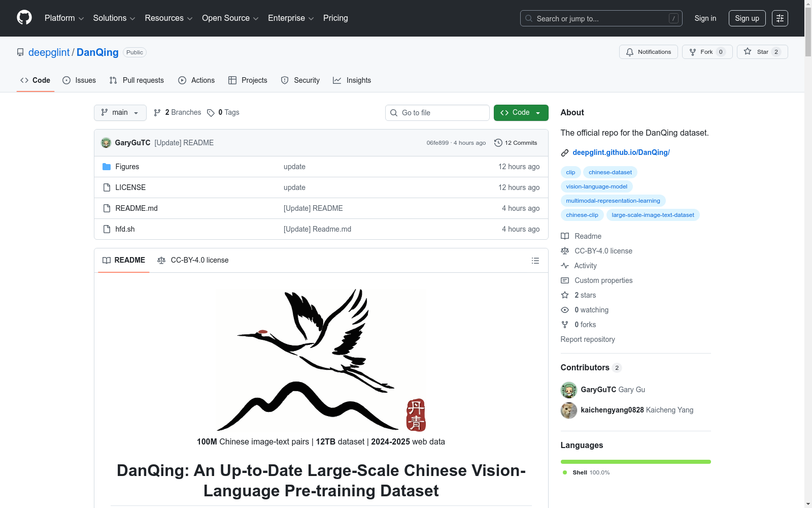Click the commit history clock icon
This screenshot has height=508, width=812.
point(498,143)
